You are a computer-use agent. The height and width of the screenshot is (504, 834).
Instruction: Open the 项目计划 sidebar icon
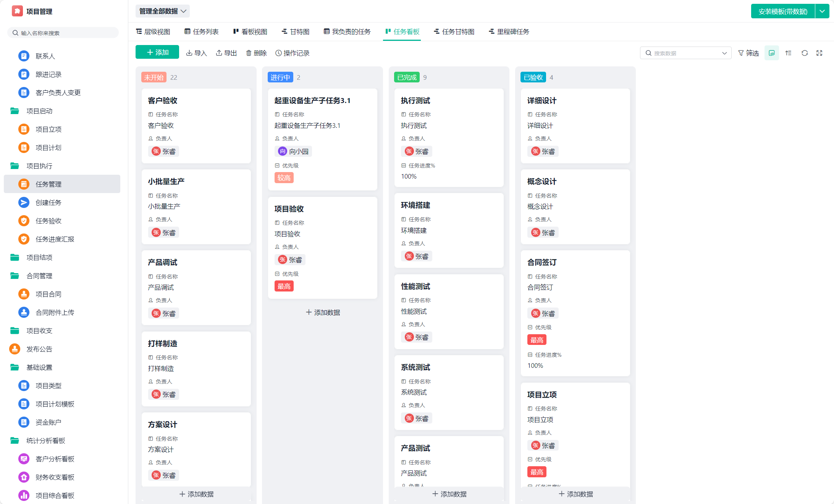(24, 148)
